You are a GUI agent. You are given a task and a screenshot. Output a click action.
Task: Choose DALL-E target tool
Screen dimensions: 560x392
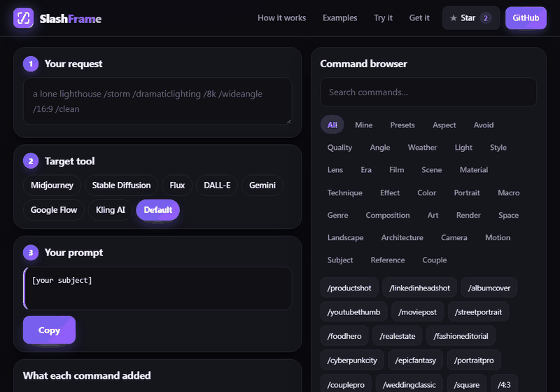(217, 185)
